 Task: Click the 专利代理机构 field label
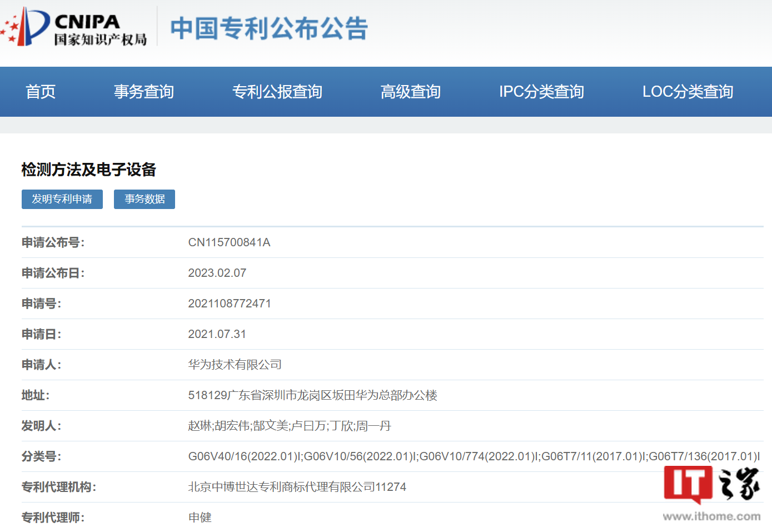pos(58,487)
